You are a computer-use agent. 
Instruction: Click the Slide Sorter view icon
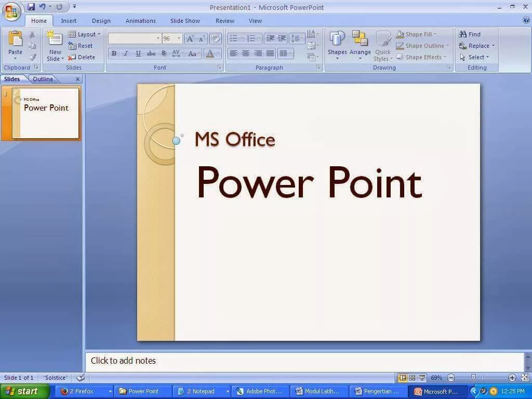(x=412, y=377)
